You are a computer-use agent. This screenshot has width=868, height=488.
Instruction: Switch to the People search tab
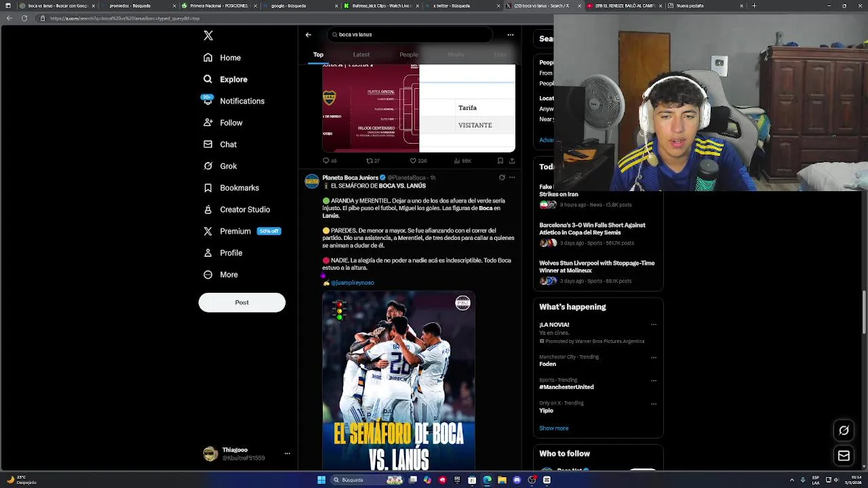click(x=408, y=54)
